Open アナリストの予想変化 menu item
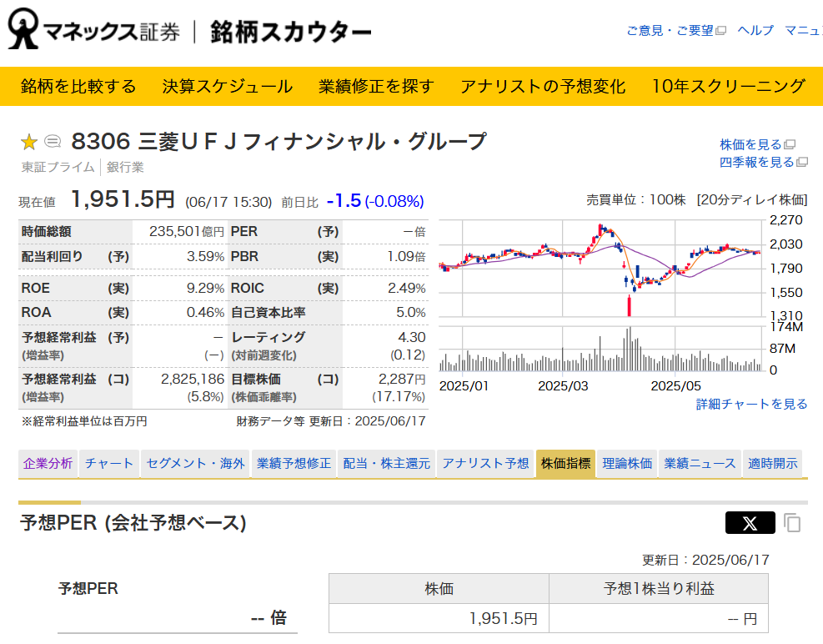 (x=543, y=86)
